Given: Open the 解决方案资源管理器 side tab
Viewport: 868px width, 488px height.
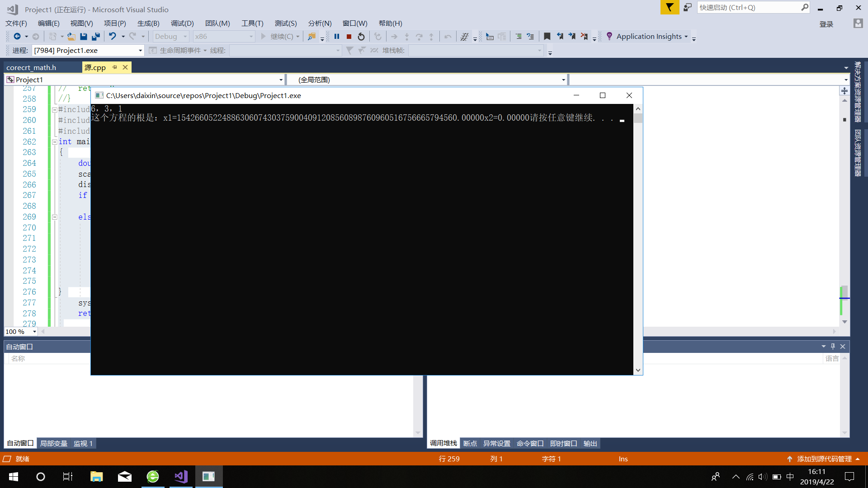Looking at the screenshot, I should 858,92.
